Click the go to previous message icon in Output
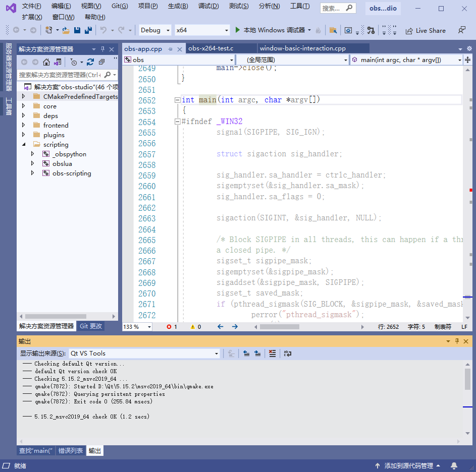 (246, 353)
